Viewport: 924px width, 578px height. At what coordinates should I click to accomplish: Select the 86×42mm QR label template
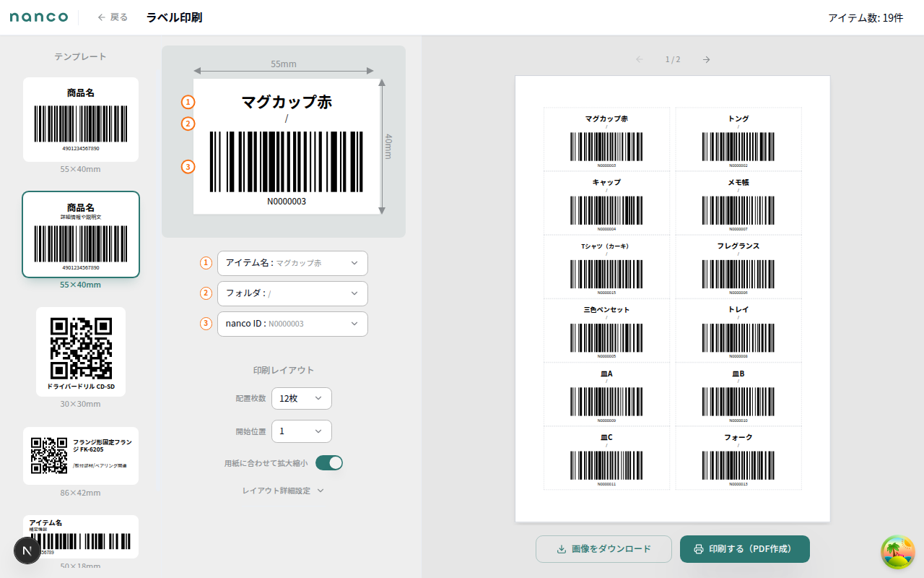(81, 455)
